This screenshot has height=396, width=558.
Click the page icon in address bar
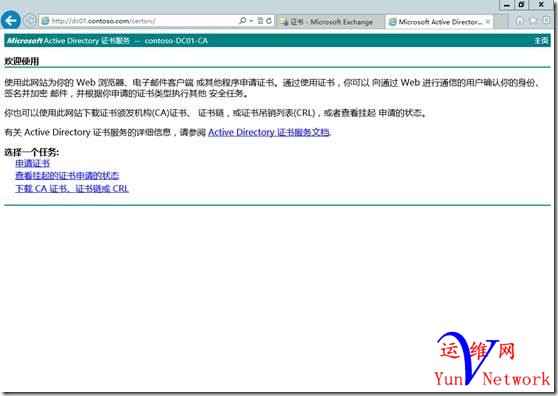point(45,21)
